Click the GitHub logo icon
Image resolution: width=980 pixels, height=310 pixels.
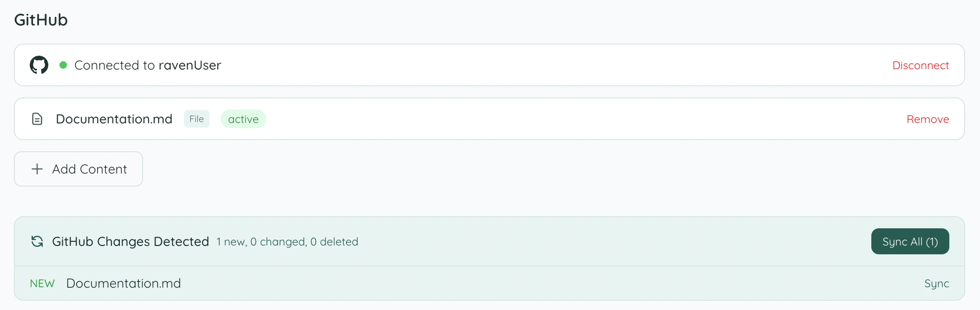point(39,65)
